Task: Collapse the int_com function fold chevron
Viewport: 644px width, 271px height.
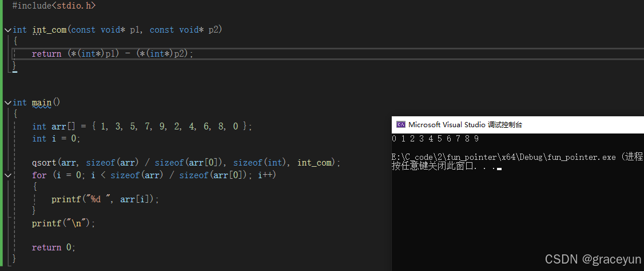Action: [8, 30]
